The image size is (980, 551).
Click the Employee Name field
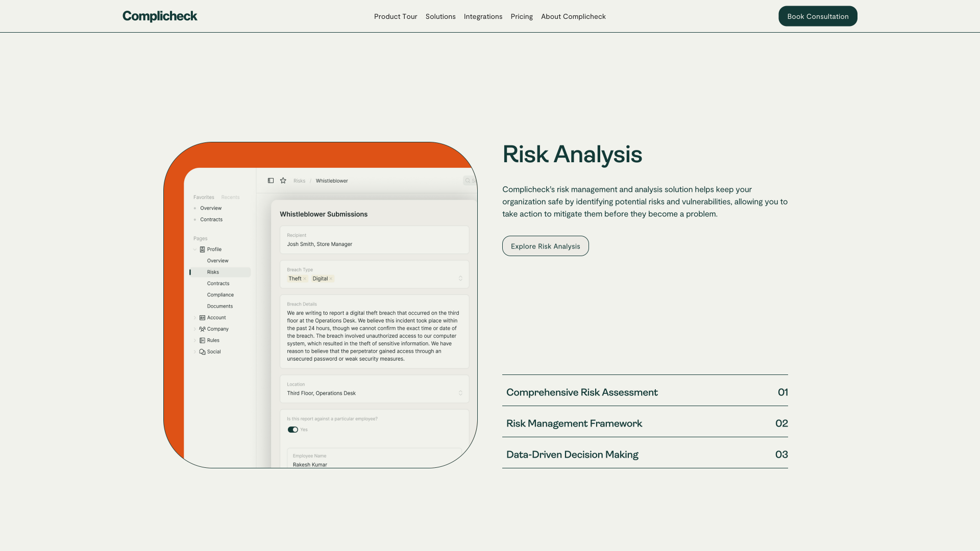point(374,458)
